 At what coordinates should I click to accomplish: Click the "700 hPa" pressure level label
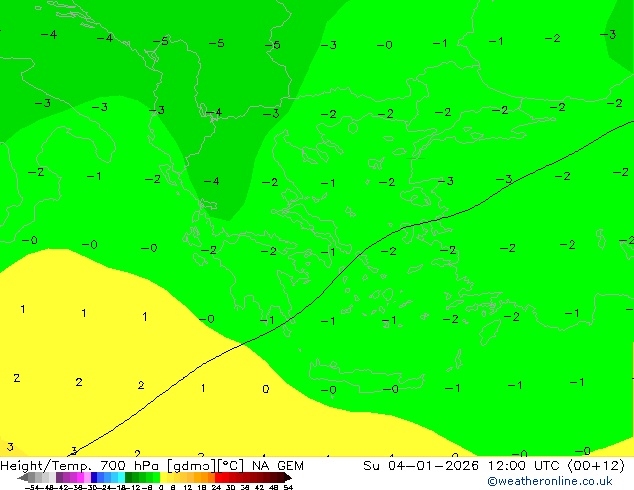pos(129,466)
